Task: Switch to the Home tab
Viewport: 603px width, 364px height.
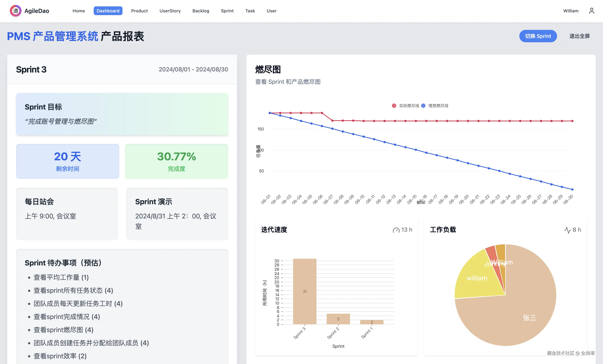Action: [x=78, y=11]
